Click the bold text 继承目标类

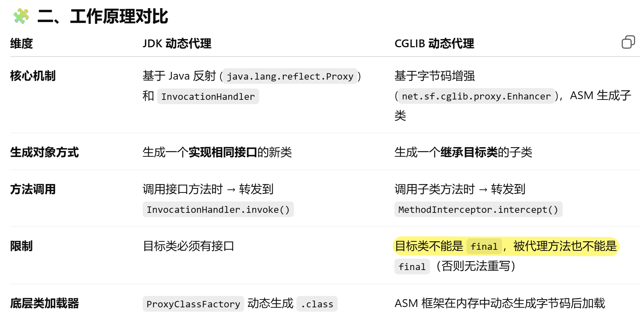(x=469, y=152)
